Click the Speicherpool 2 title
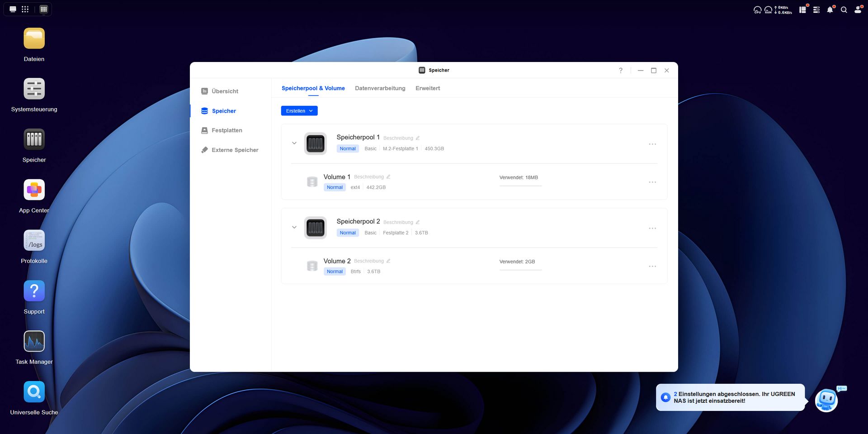 click(358, 221)
